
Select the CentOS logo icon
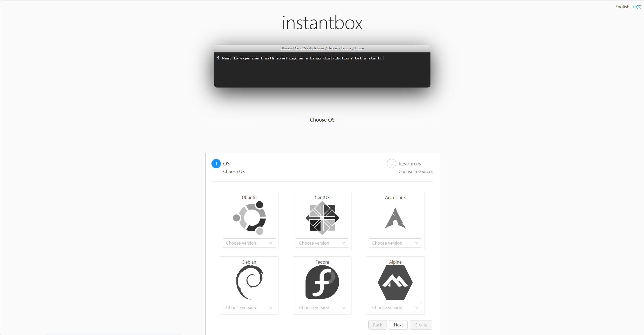tap(322, 218)
